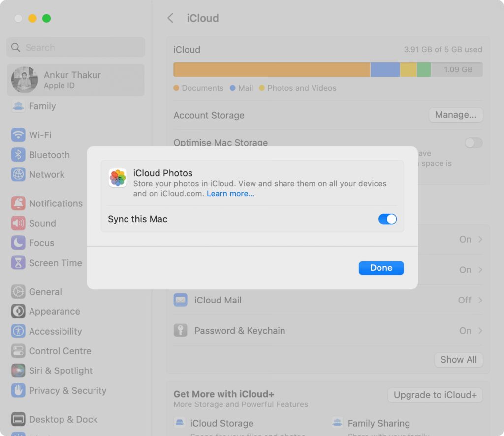Open the General settings section
Screen dimensions: 504x436
(x=45, y=292)
